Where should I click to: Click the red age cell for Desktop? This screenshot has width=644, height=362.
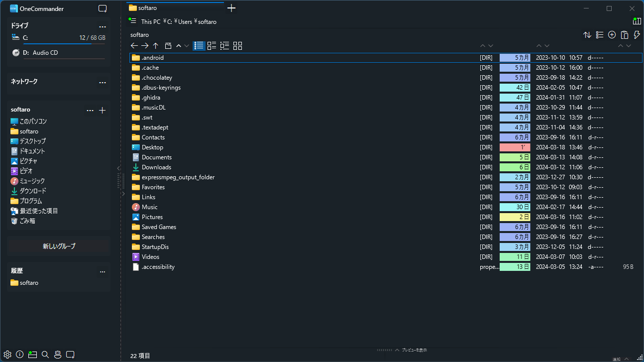coord(515,147)
